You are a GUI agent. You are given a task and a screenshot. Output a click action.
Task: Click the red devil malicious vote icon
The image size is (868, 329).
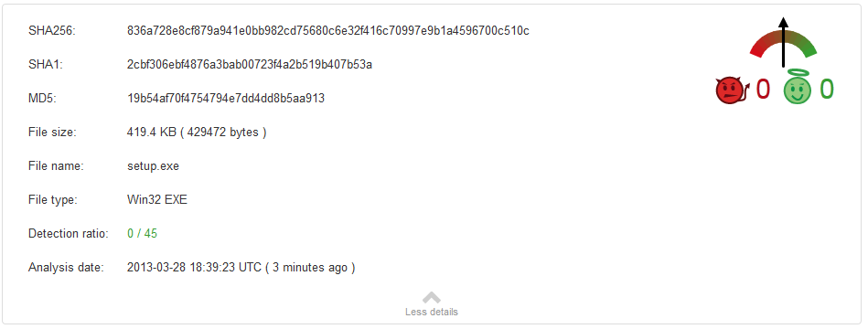tap(732, 90)
